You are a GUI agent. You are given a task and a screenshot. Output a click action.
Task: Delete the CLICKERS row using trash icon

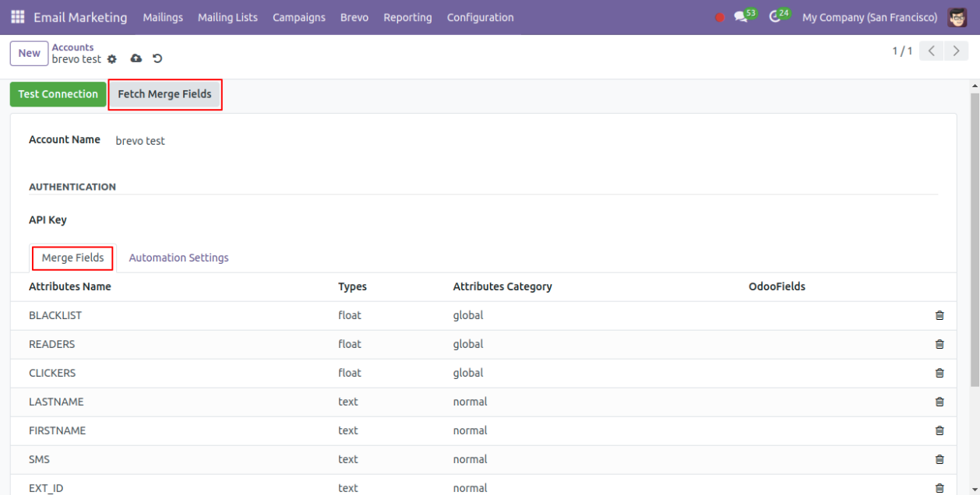[x=939, y=373]
